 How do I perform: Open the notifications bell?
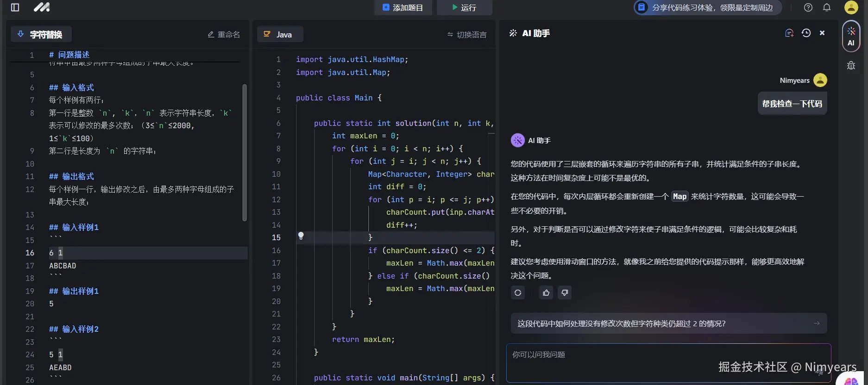point(827,7)
